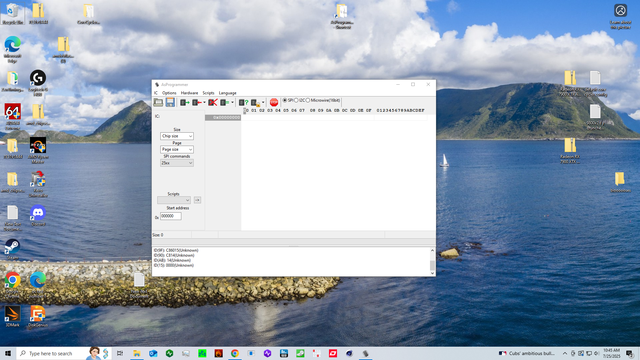Open File Explorer from the taskbar
Image resolution: width=640 pixels, height=360 pixels.
click(137, 353)
